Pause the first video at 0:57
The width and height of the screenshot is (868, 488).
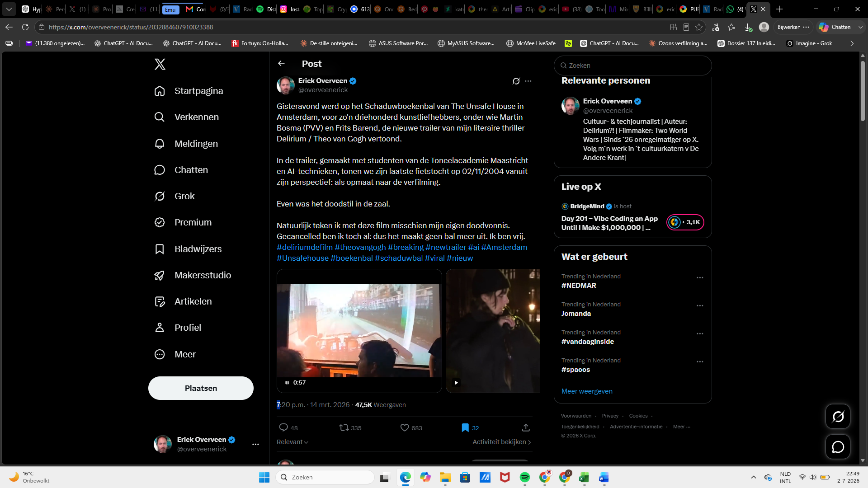pyautogui.click(x=287, y=383)
